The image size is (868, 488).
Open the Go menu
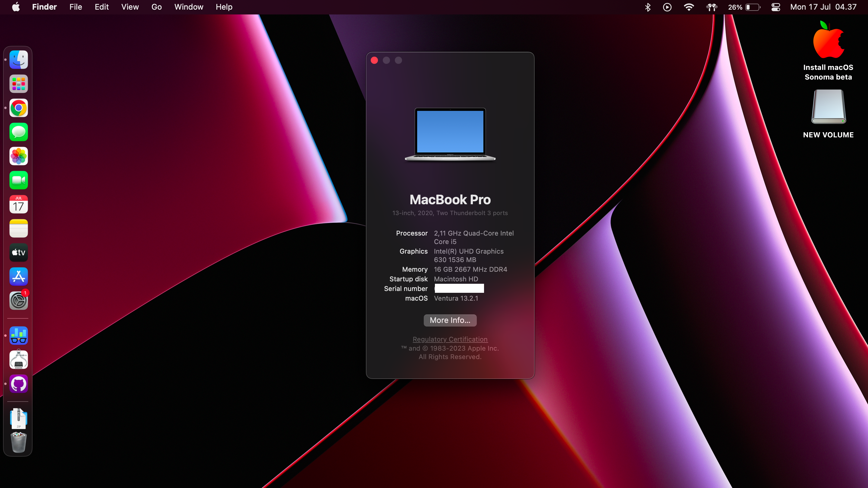point(156,7)
